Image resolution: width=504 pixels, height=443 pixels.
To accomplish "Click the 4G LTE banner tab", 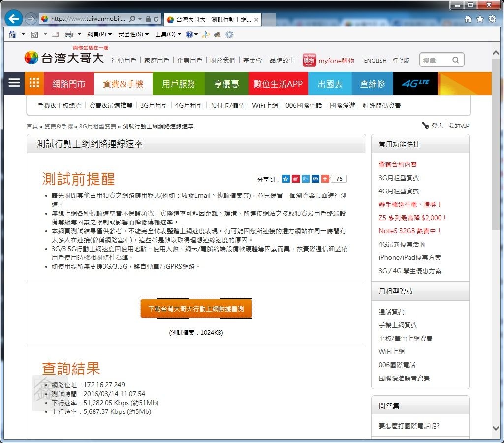I will point(415,84).
